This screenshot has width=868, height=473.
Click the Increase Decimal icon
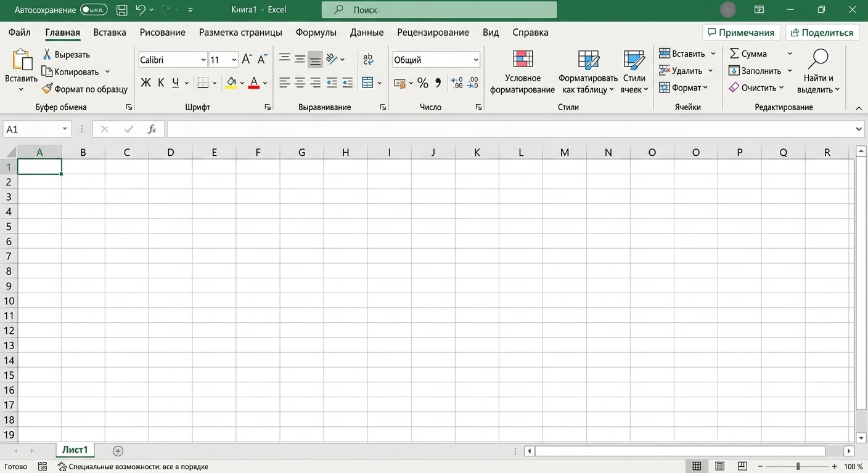[457, 83]
